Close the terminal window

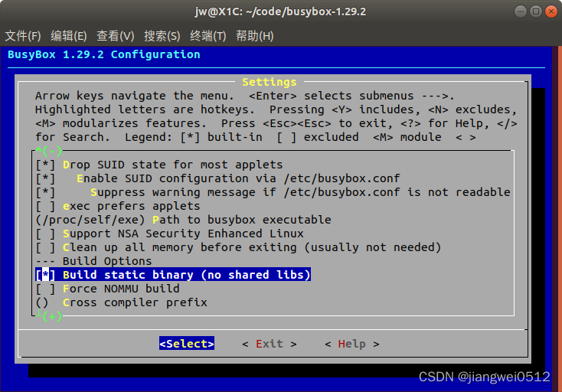551,11
